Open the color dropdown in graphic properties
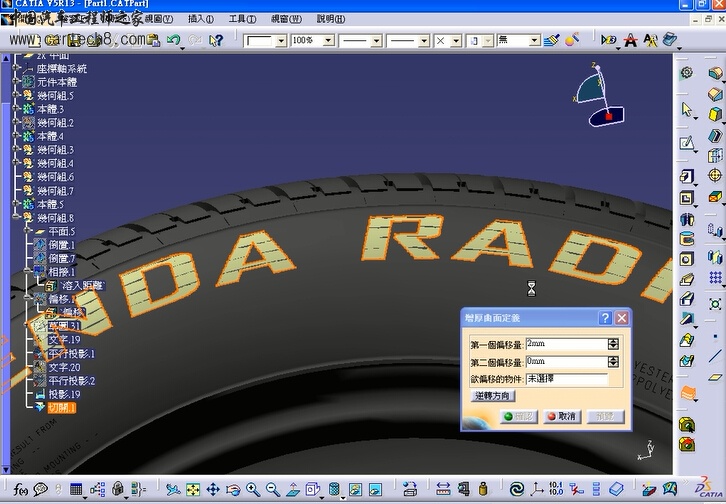Screen dimensions: 726x504 click(281, 41)
